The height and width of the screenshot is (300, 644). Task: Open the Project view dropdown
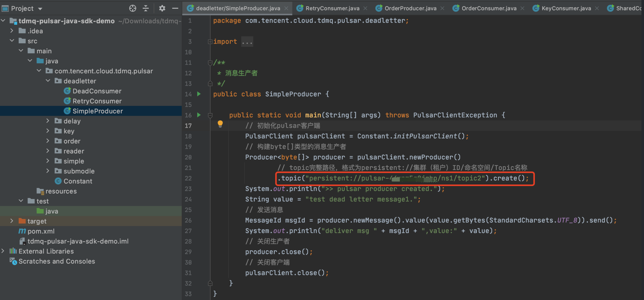coord(40,9)
